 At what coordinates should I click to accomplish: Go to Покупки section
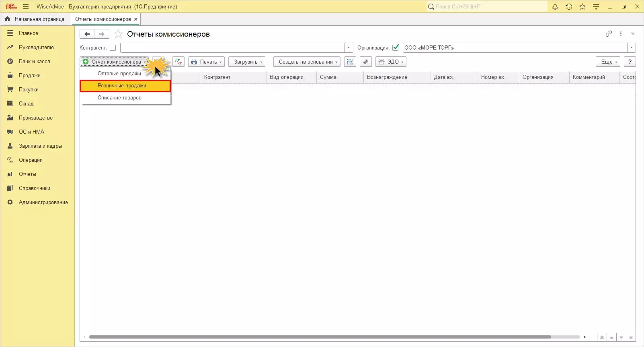(x=29, y=90)
